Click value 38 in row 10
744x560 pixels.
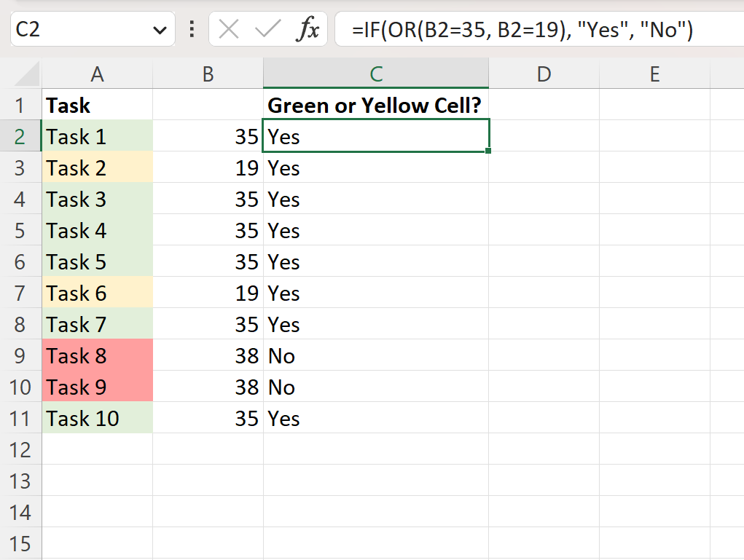click(208, 387)
